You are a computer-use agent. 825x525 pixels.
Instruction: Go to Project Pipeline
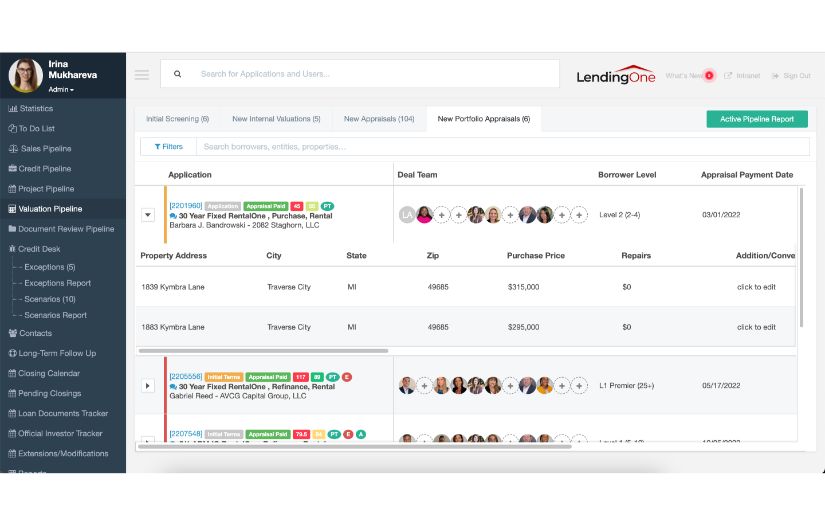(41, 188)
